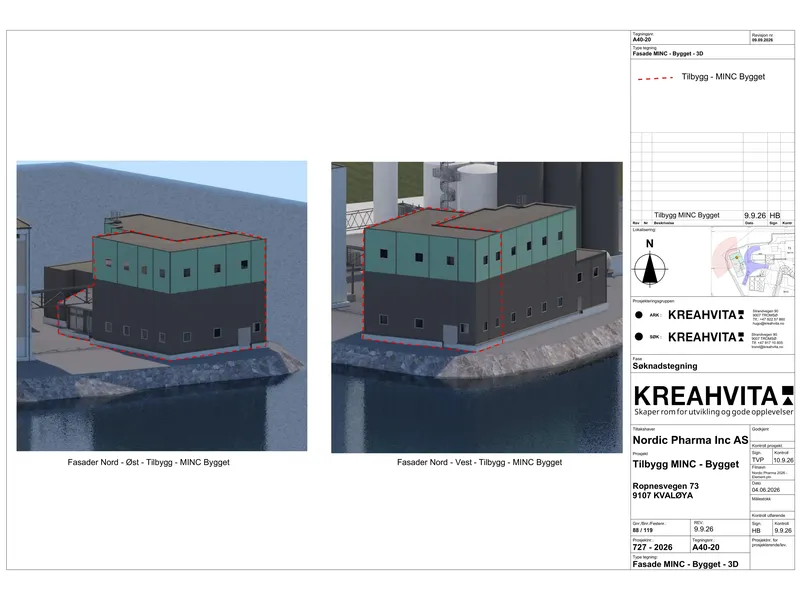800x600 pixels.
Task: Click the phase text 'Søknadstegning'
Action: [x=665, y=366]
